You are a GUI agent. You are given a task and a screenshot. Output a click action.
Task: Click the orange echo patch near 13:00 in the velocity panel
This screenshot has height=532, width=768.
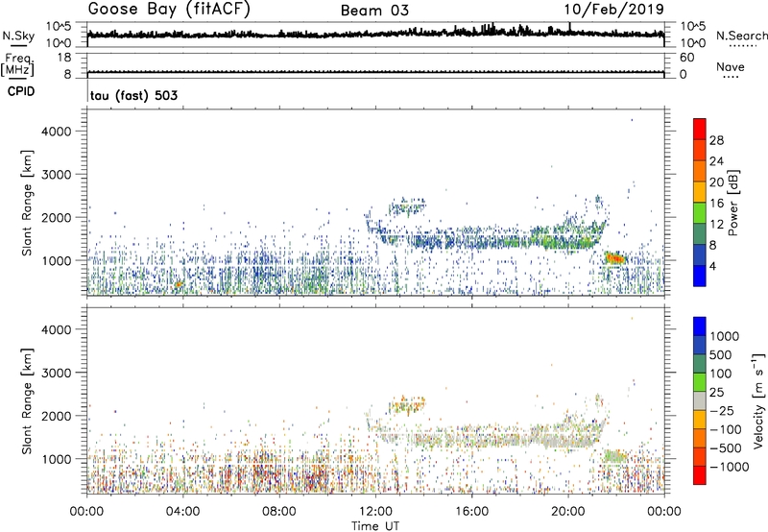pyautogui.click(x=407, y=404)
